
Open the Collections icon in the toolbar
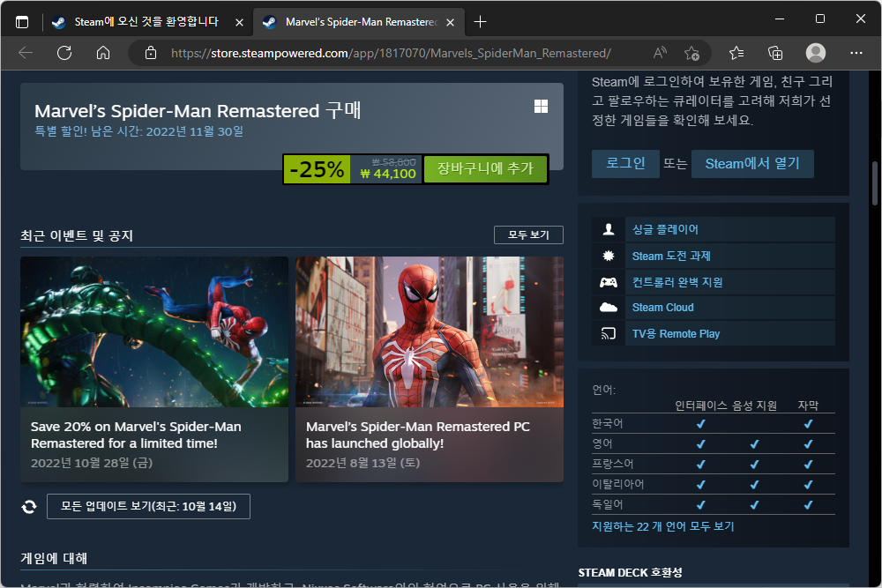pos(775,53)
